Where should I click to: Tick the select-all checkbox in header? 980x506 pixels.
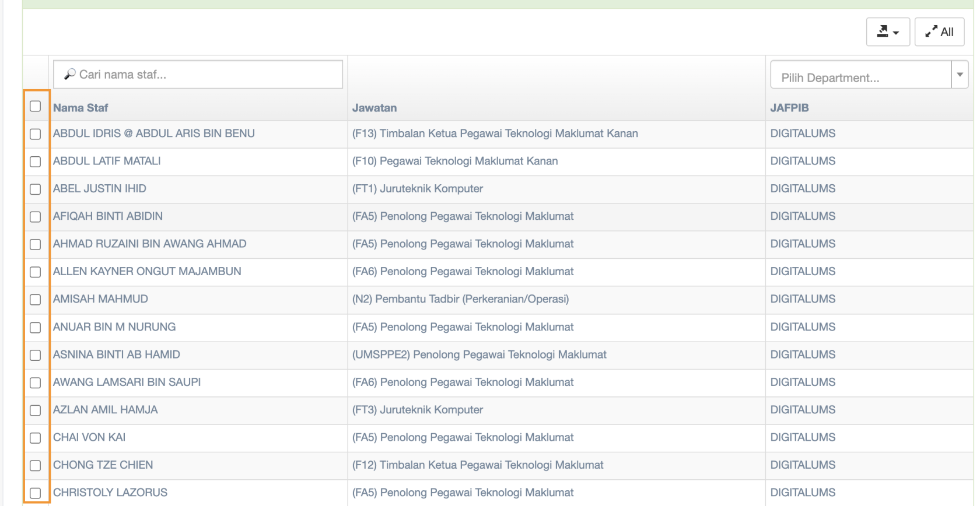click(36, 106)
